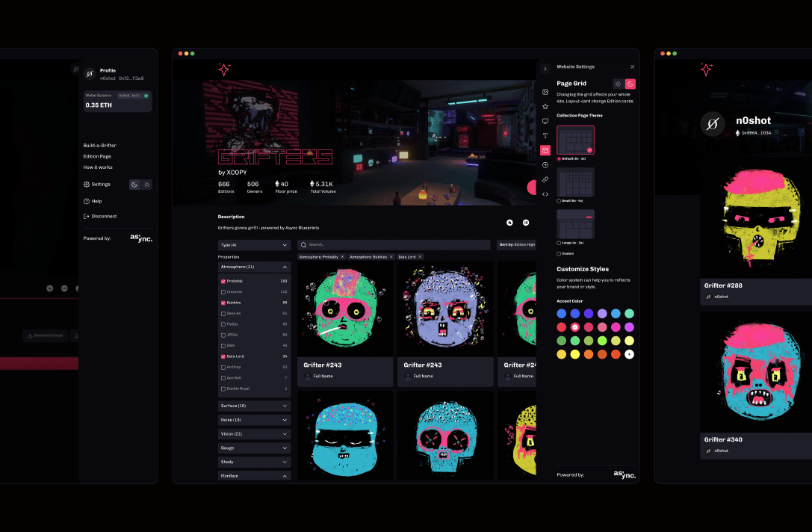Open the Grifter #288 card title

[723, 285]
